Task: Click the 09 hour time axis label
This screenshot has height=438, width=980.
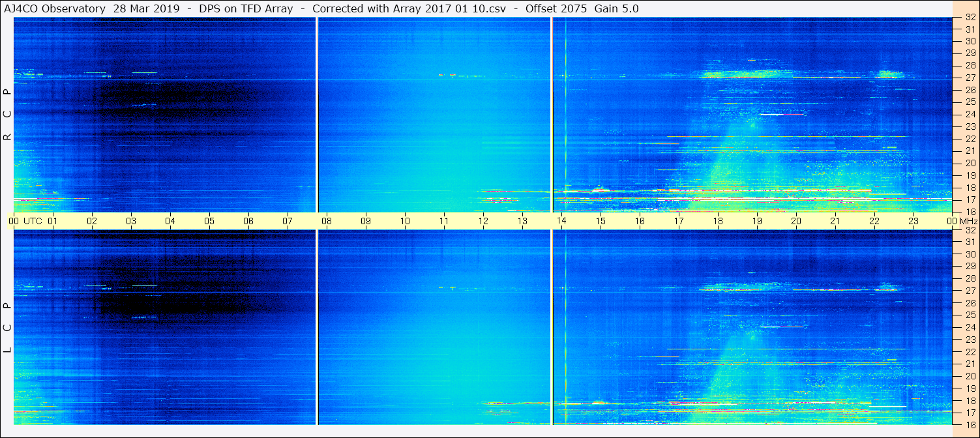Action: click(366, 221)
